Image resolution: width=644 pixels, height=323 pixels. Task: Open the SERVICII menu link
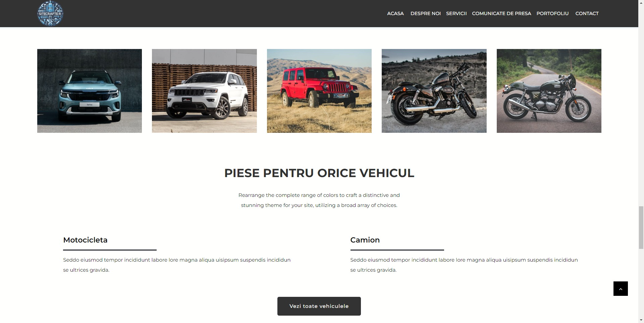(456, 13)
